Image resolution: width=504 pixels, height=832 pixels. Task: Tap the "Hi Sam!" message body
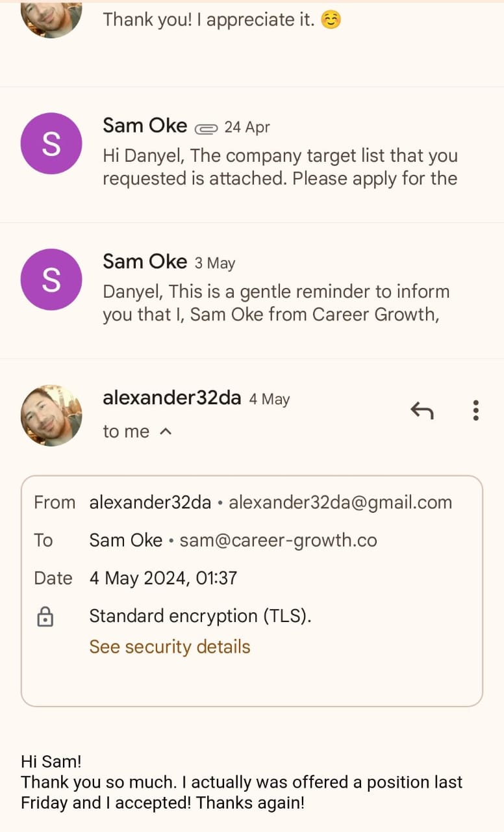click(x=241, y=782)
